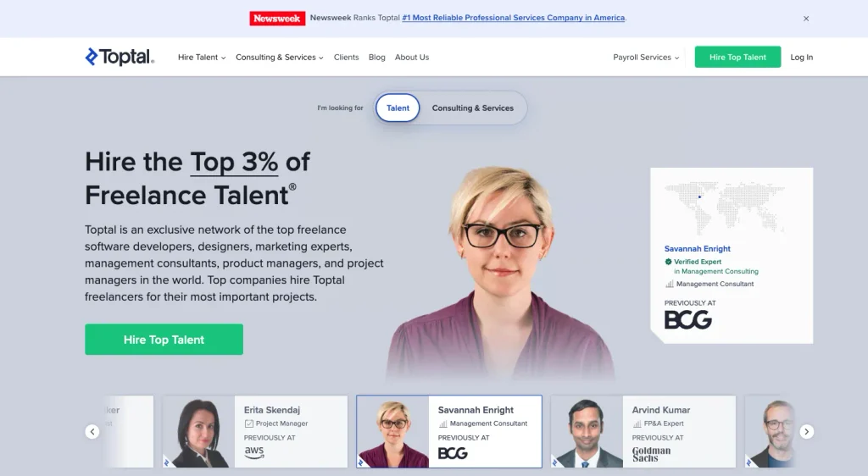Select Erita Skendaj's talent card
868x476 pixels.
tap(254, 431)
